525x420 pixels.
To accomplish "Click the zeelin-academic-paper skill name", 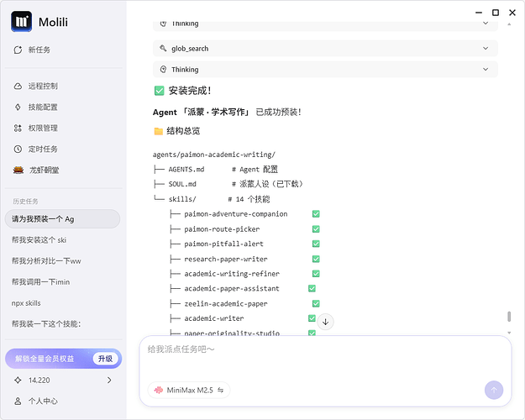I will [226, 303].
